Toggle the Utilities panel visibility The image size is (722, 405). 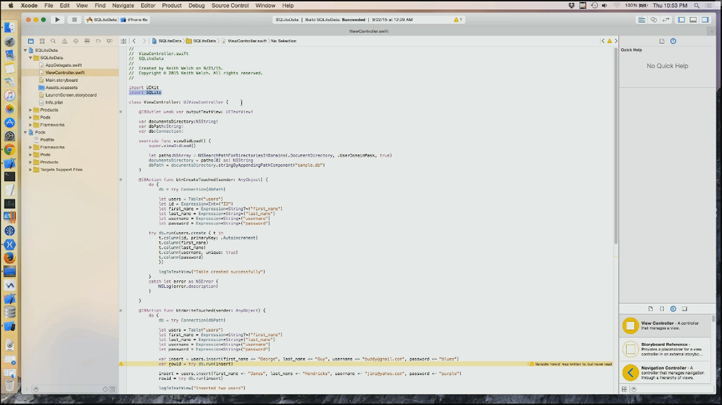tap(703, 19)
